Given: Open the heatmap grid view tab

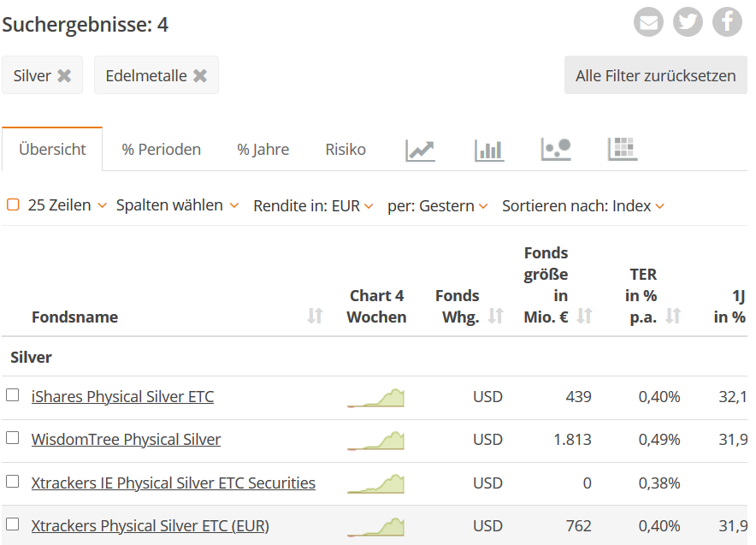Looking at the screenshot, I should coord(623,150).
